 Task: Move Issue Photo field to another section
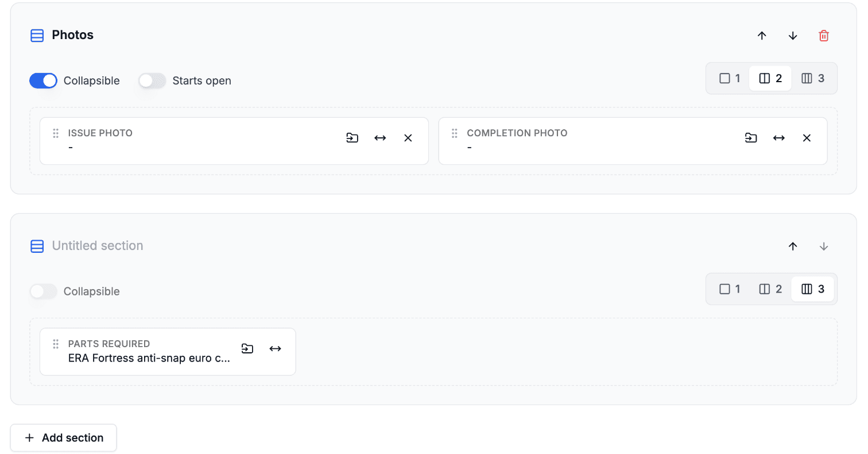click(352, 138)
